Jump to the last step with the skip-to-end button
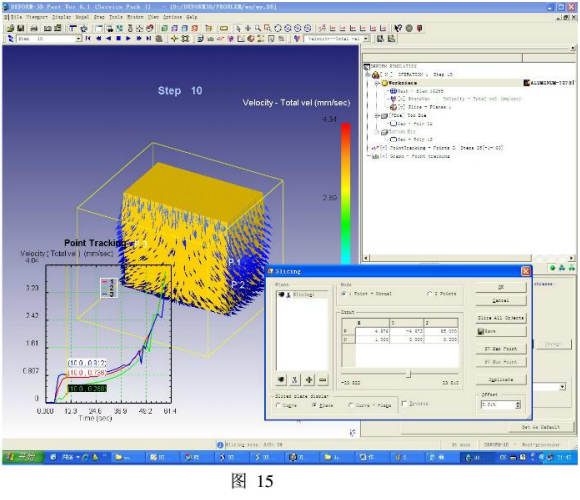The image size is (580, 500). point(148,38)
